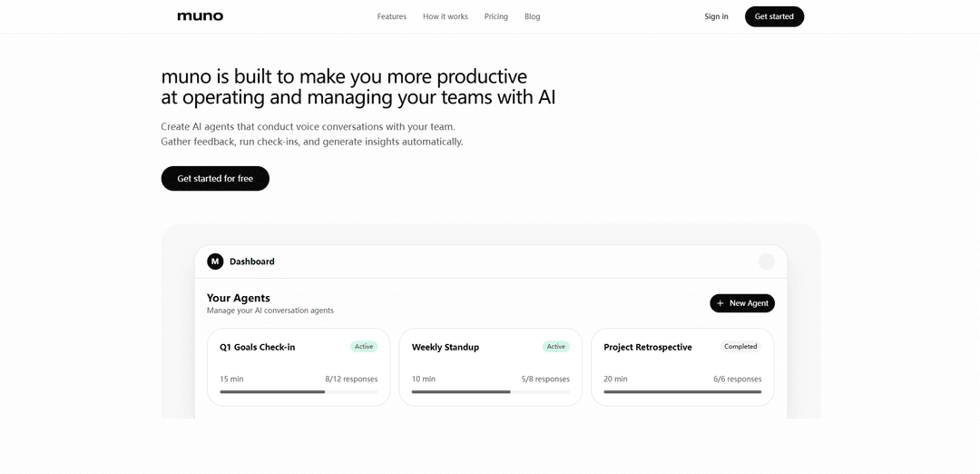Click the Get started for free button
Viewport: 980px width, 474px height.
[215, 179]
